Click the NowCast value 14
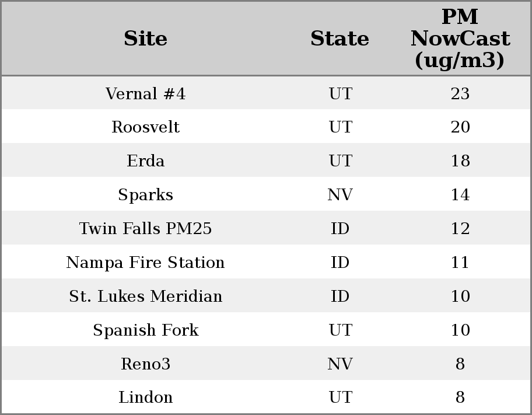The width and height of the screenshot is (532, 415). point(460,195)
